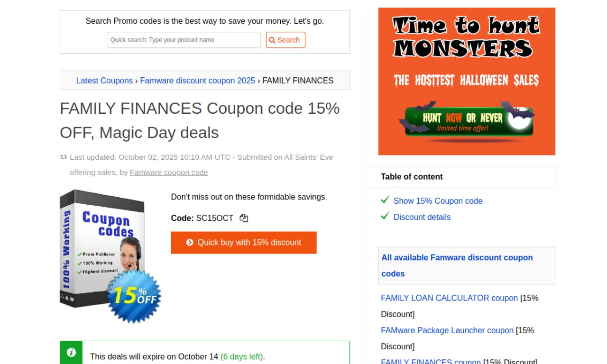Open Latest Coupons breadcrumb link
The image size is (607, 364).
point(104,81)
